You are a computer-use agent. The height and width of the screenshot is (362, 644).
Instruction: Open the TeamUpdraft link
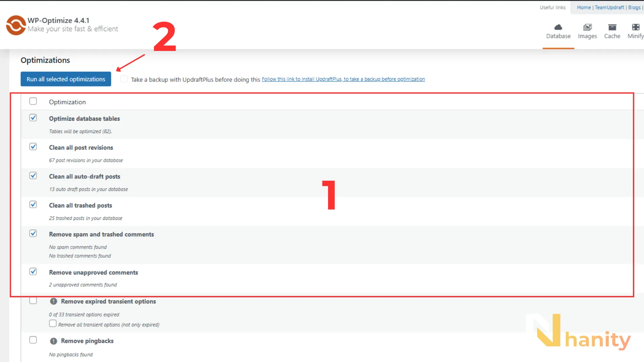[x=609, y=7]
